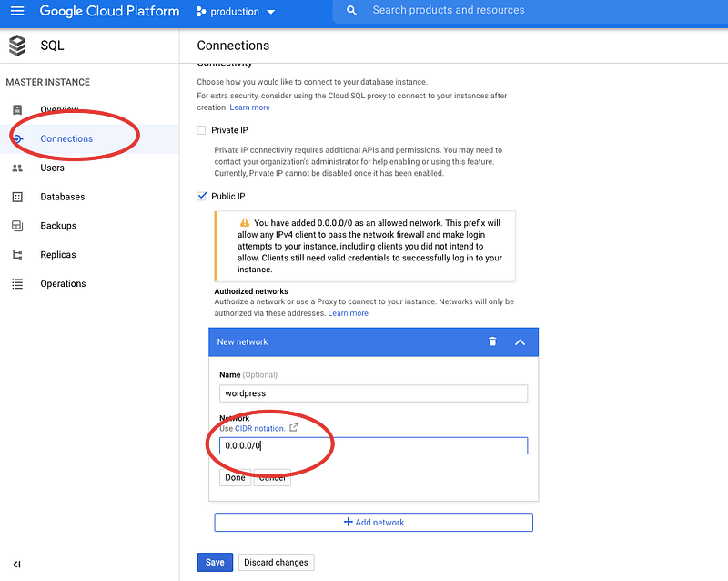Viewport: 728px width, 581px height.
Task: Discard changes to connections
Action: 276,563
